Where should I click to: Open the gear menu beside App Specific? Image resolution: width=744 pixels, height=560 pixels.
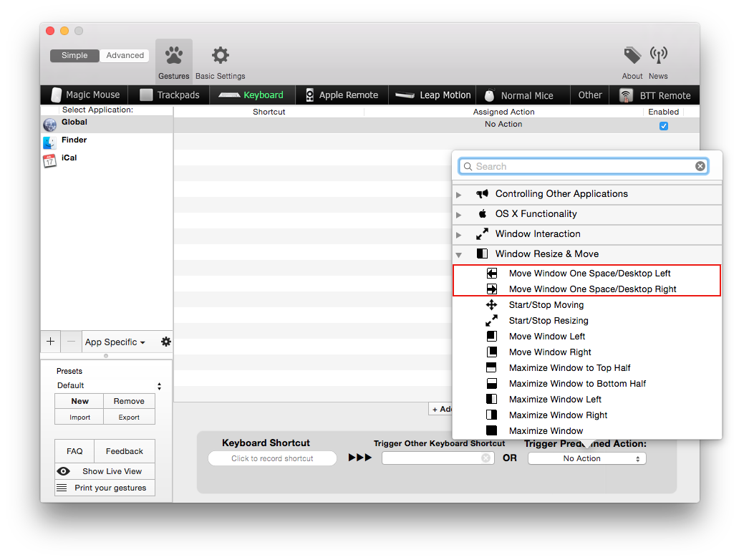pyautogui.click(x=165, y=342)
